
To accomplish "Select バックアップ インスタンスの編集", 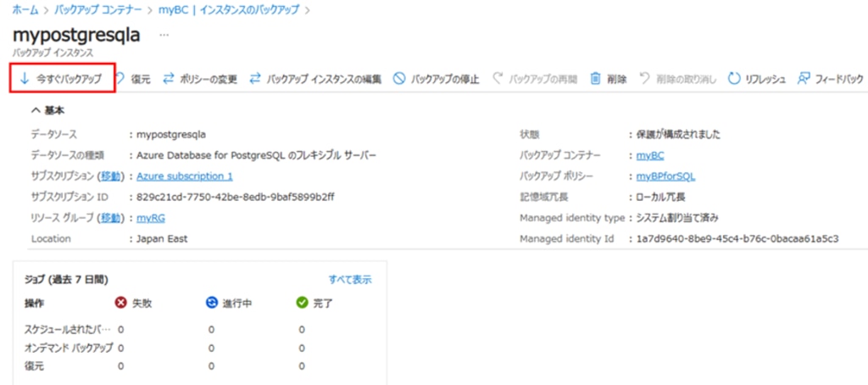I will click(325, 79).
